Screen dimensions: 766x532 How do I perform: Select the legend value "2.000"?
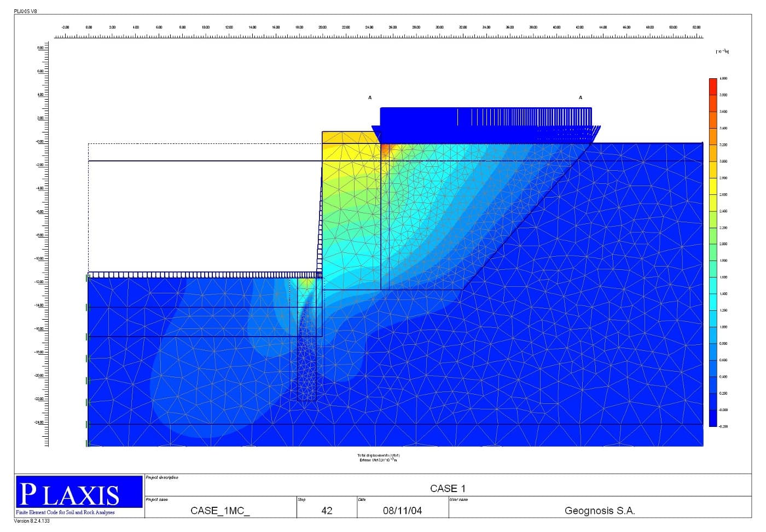tap(723, 244)
